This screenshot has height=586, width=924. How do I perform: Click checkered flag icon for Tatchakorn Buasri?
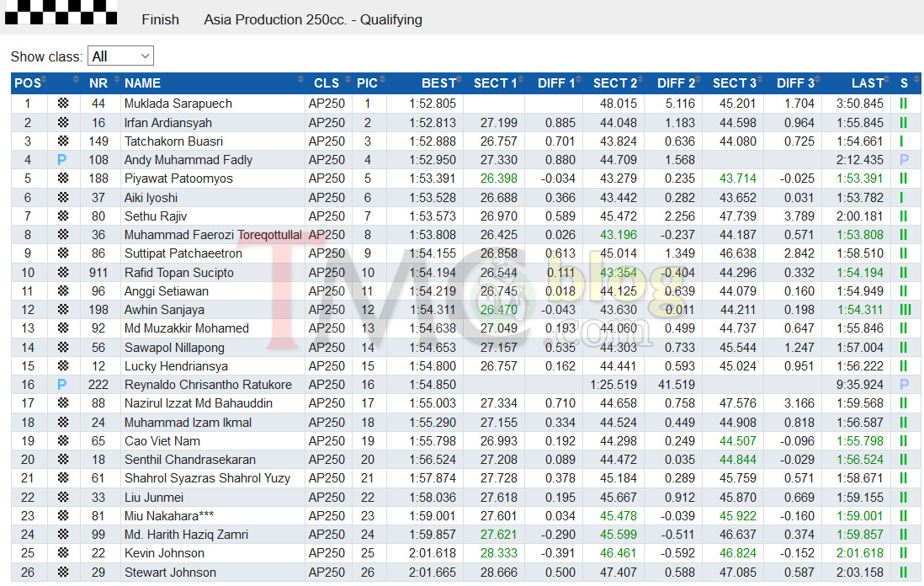tap(63, 141)
